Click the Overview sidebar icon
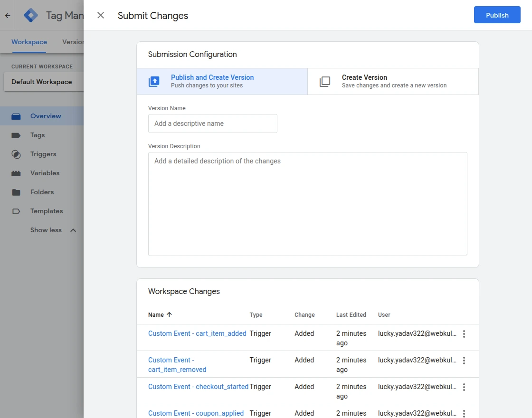Image resolution: width=532 pixels, height=418 pixels. [x=16, y=116]
